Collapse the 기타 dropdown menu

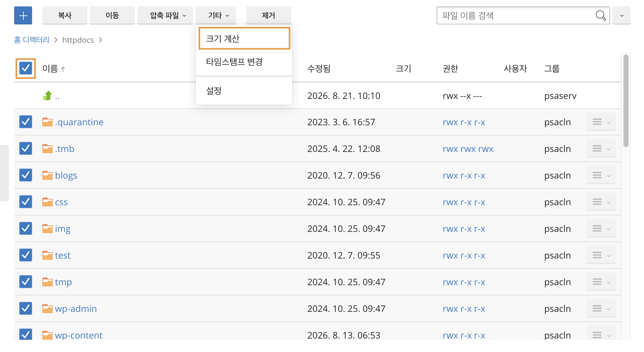pos(216,15)
